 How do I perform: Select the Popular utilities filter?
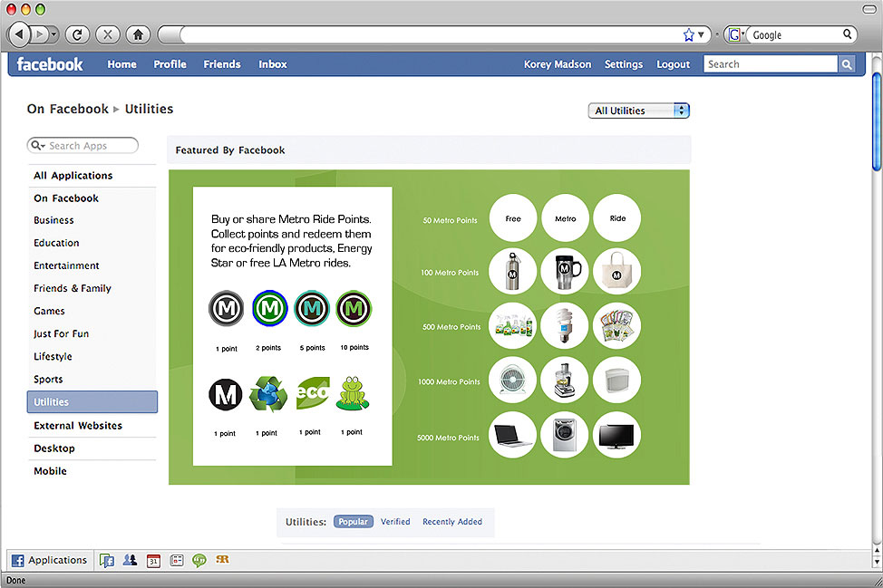354,522
